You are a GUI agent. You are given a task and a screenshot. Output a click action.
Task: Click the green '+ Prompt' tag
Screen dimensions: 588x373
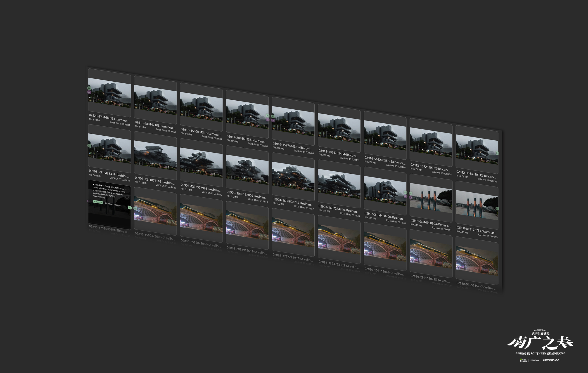pyautogui.click(x=98, y=202)
